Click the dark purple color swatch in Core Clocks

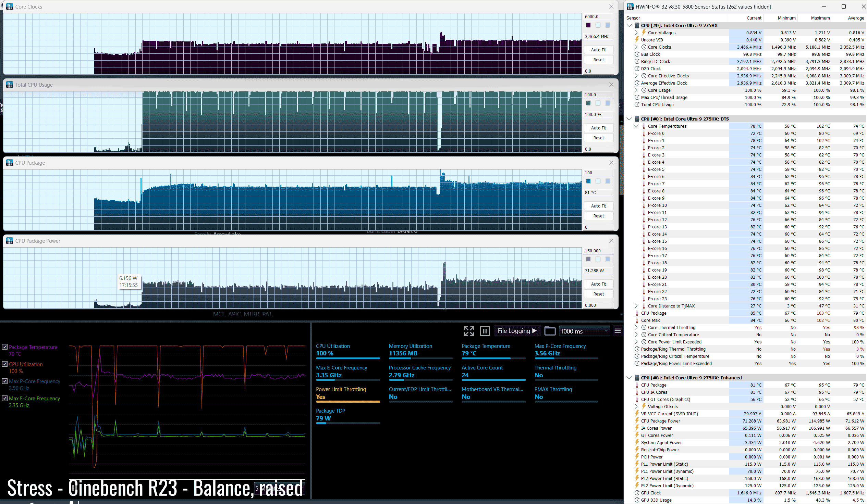[x=588, y=25]
